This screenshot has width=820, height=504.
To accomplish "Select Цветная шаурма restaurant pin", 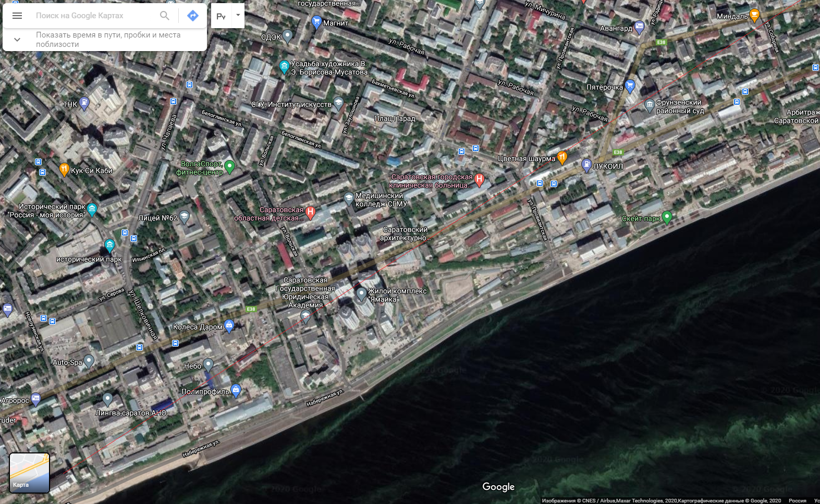I will pos(562,157).
